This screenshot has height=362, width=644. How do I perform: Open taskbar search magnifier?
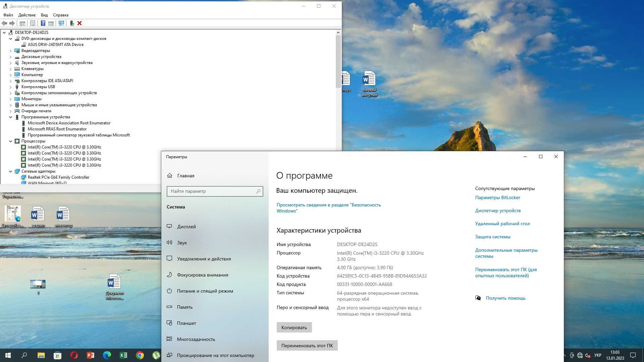(x=24, y=355)
